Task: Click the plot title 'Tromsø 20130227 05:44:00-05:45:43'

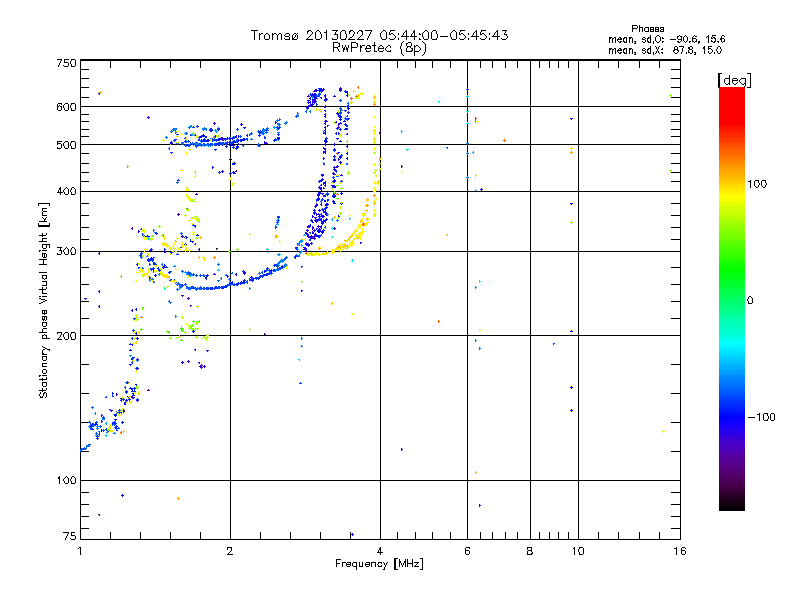Action: (379, 35)
